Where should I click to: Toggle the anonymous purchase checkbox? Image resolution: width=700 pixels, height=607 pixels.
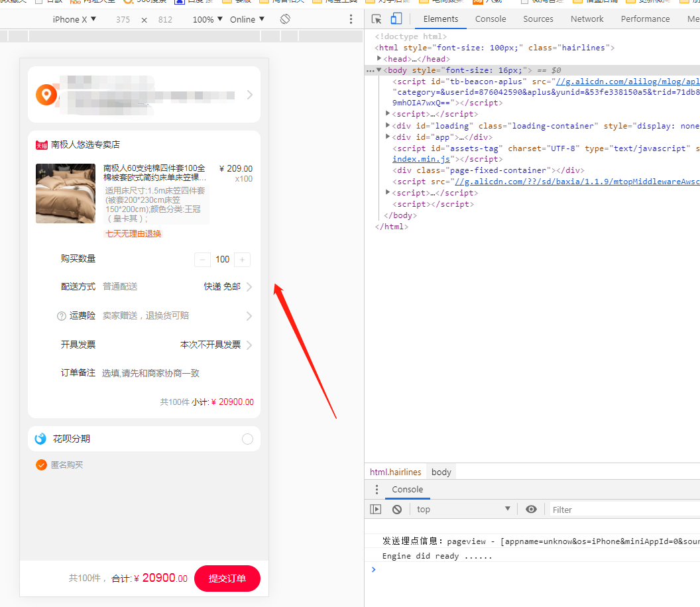pyautogui.click(x=41, y=465)
